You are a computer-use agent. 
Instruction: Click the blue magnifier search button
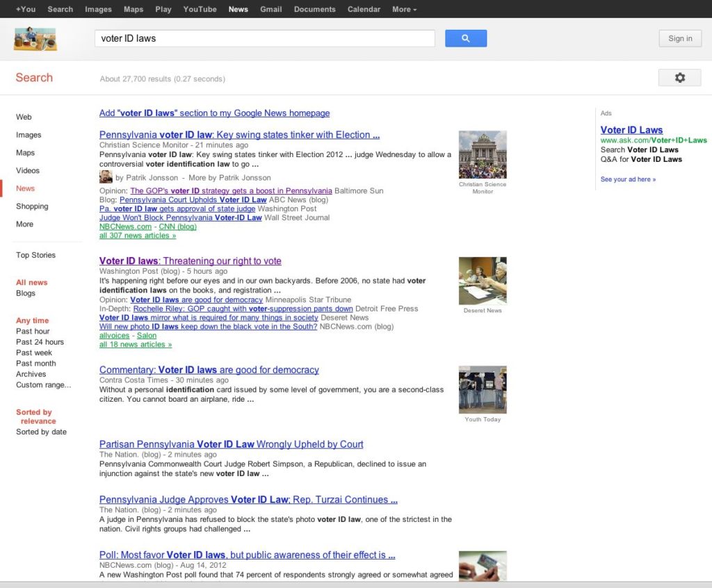(x=465, y=39)
